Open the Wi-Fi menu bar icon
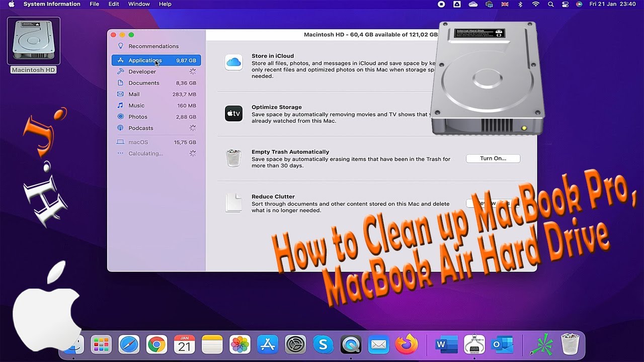This screenshot has height=362, width=644. 536,4
